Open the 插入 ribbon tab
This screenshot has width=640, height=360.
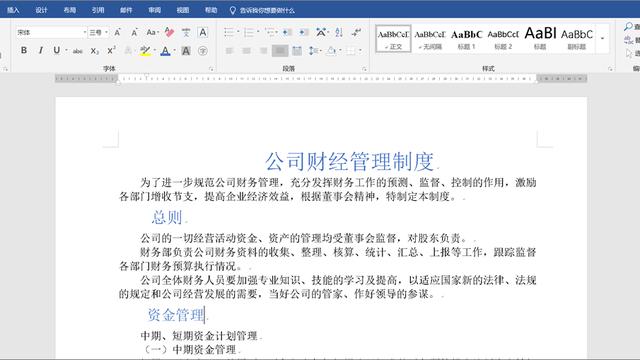(x=13, y=10)
